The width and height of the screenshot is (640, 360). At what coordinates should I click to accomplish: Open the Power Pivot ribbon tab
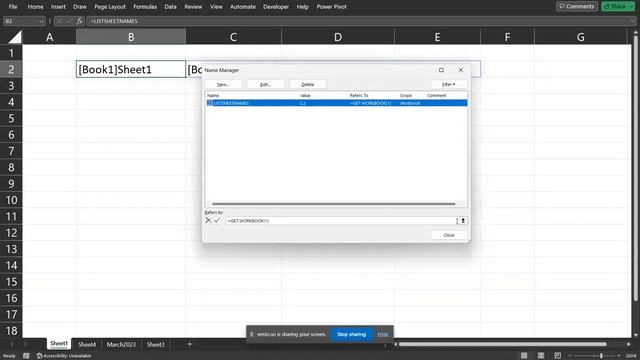pos(331,7)
